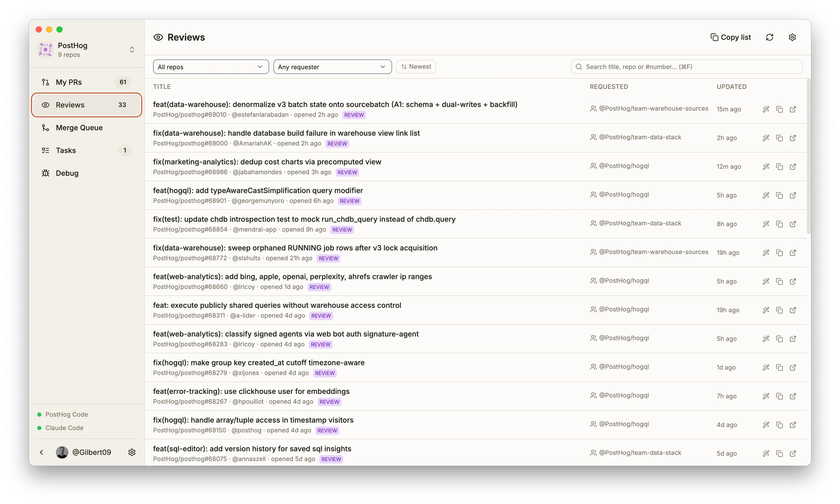This screenshot has height=504, width=840.
Task: Click the UPDATED column header
Action: tap(731, 87)
